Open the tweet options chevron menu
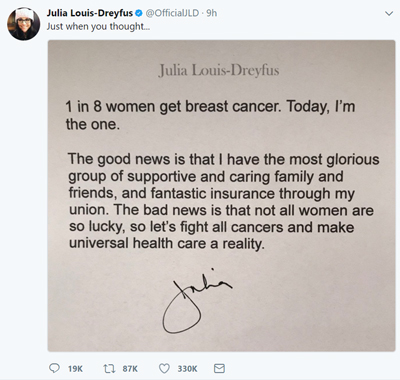The image size is (400, 380). (389, 14)
